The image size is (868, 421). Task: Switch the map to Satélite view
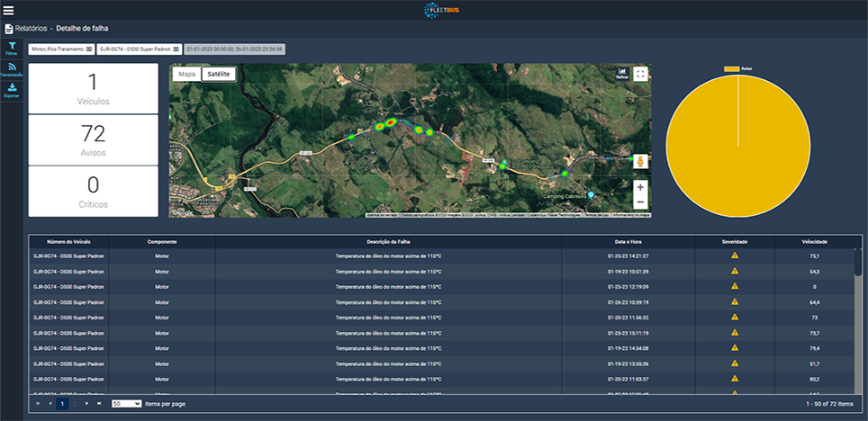tap(218, 75)
